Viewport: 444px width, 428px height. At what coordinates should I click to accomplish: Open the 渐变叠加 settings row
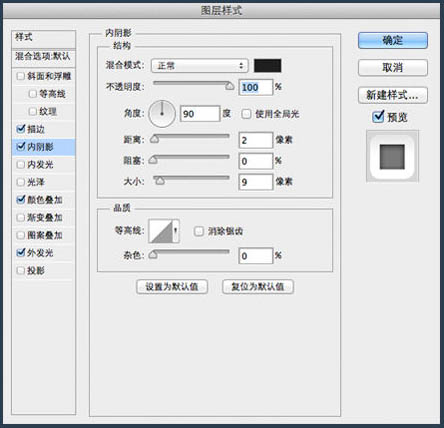point(45,218)
